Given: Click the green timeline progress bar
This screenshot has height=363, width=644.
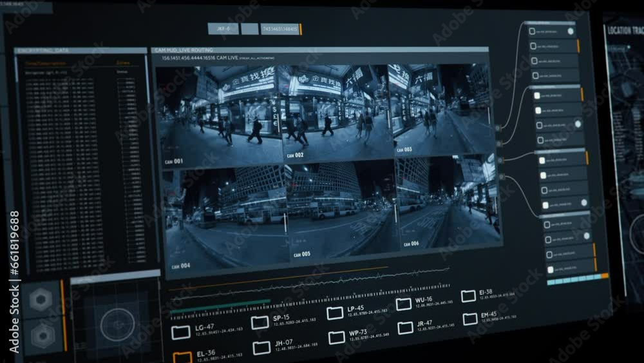Looking at the screenshot, I should tap(220, 307).
